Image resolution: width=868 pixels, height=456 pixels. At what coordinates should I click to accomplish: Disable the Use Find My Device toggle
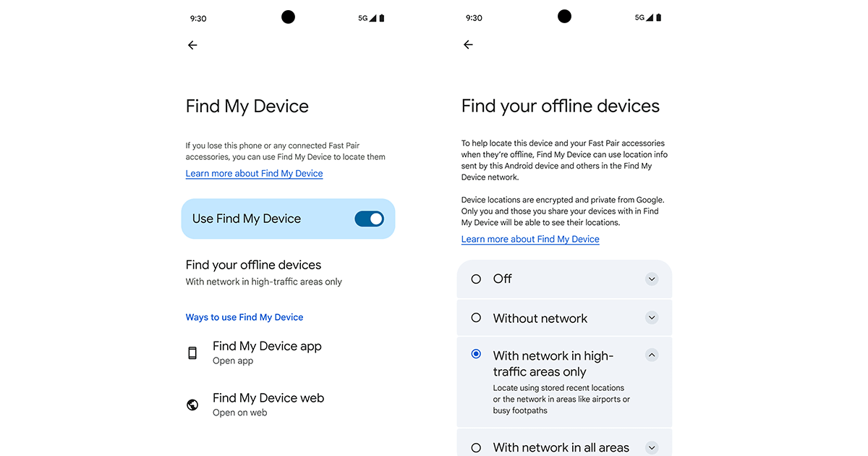pyautogui.click(x=370, y=219)
